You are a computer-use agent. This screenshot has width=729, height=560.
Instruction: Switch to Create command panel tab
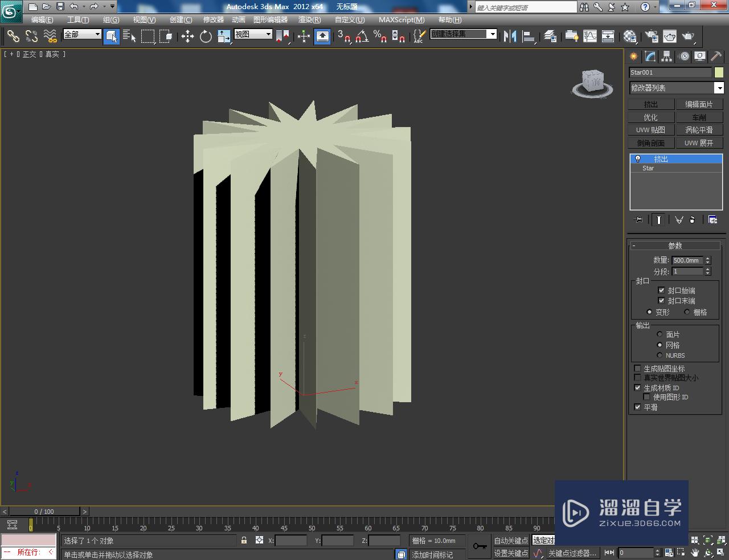tap(633, 56)
